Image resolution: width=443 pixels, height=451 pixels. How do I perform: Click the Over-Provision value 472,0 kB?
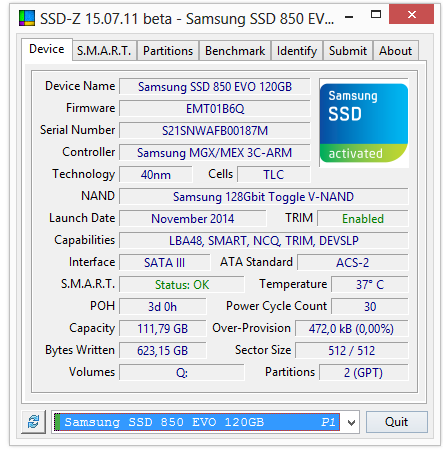[x=351, y=329]
